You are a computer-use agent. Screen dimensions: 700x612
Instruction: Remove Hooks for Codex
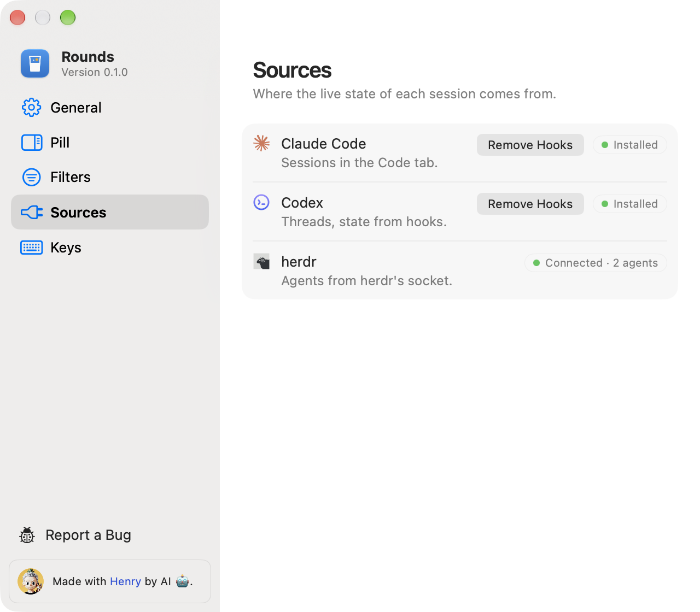pyautogui.click(x=530, y=204)
